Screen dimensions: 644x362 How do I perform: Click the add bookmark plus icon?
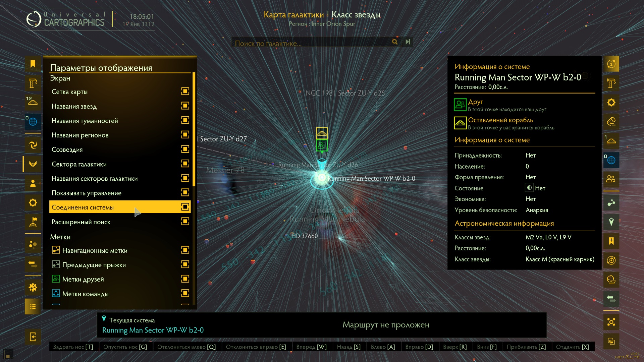(x=611, y=241)
